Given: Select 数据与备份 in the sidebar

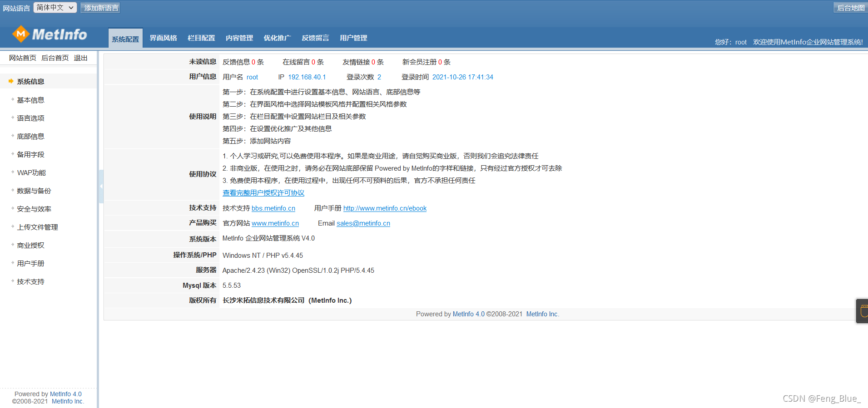Looking at the screenshot, I should point(34,191).
